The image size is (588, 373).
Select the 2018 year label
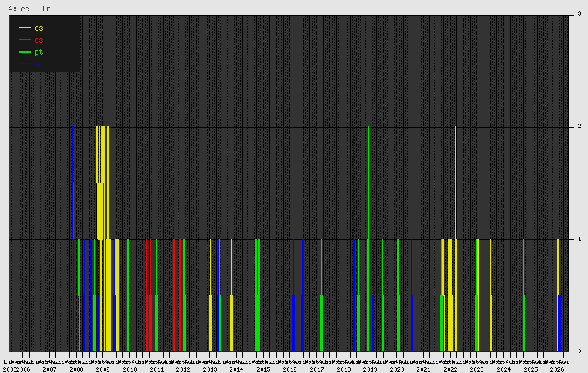(343, 369)
